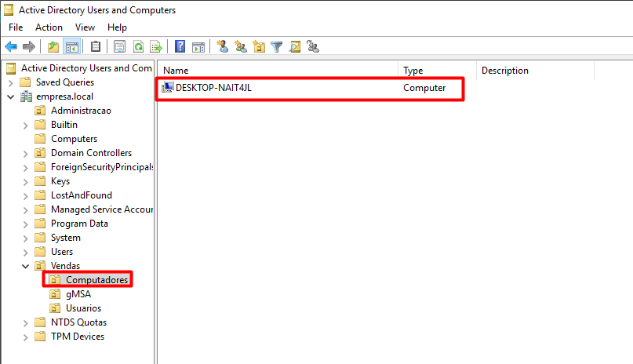This screenshot has height=364, width=633.
Task: Select the TPM Devices label
Action: (x=78, y=337)
